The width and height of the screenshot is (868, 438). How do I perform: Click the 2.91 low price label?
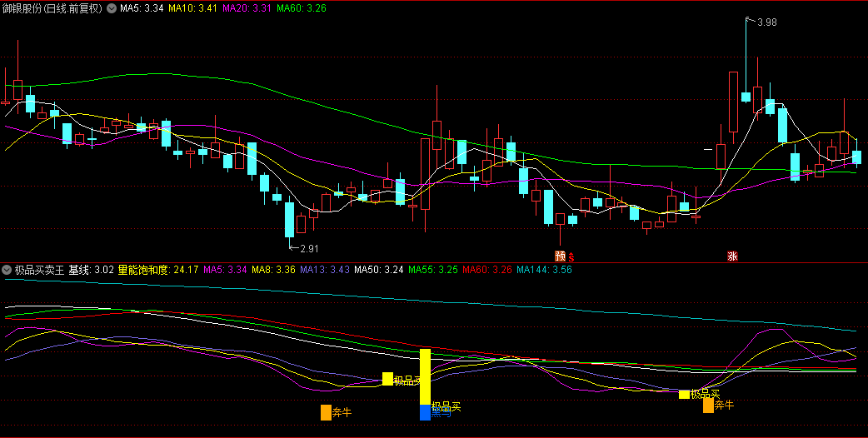309,249
